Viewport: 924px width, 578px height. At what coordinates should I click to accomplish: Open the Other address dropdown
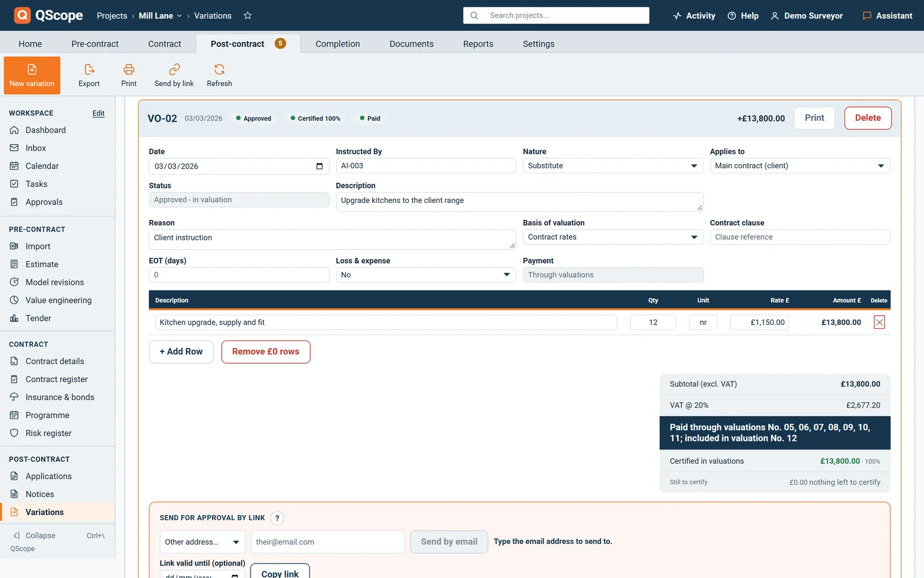[202, 542]
